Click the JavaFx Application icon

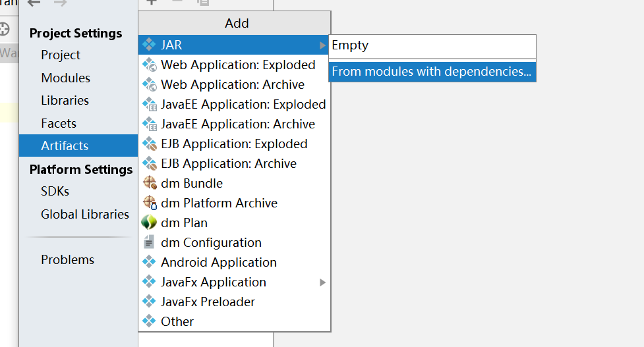[149, 281]
